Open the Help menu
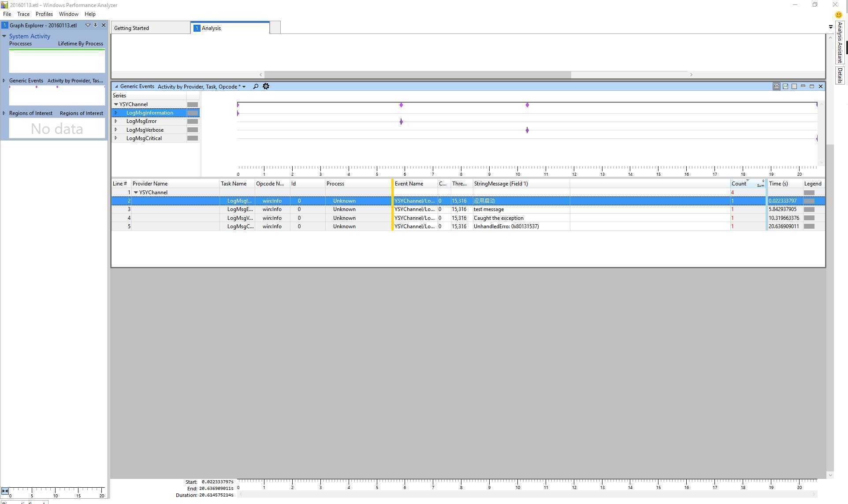 point(90,14)
